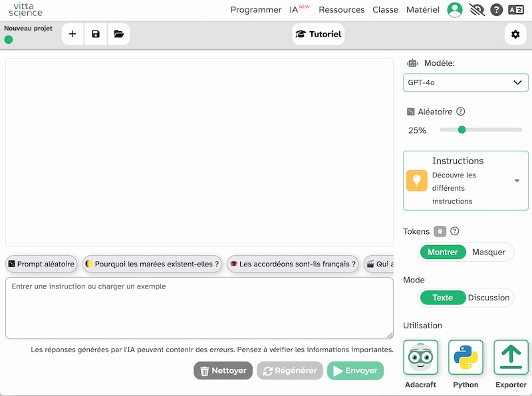Open the user account avatar icon
This screenshot has height=396, width=532.
(455, 10)
